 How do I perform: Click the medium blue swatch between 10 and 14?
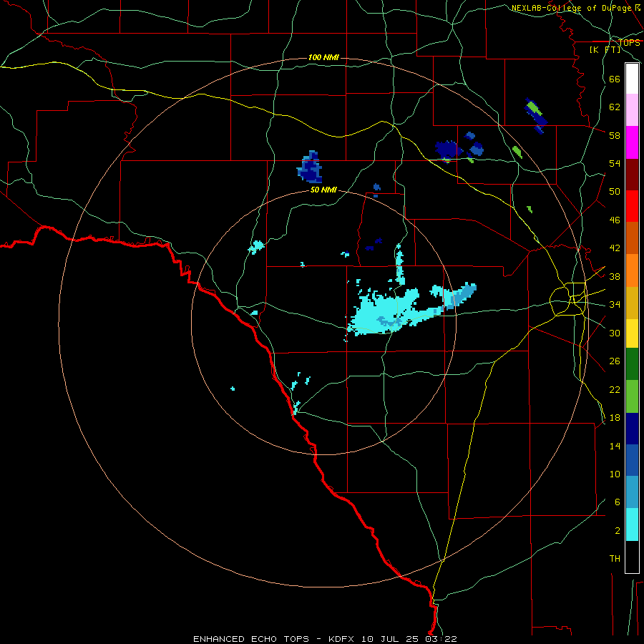tap(632, 460)
